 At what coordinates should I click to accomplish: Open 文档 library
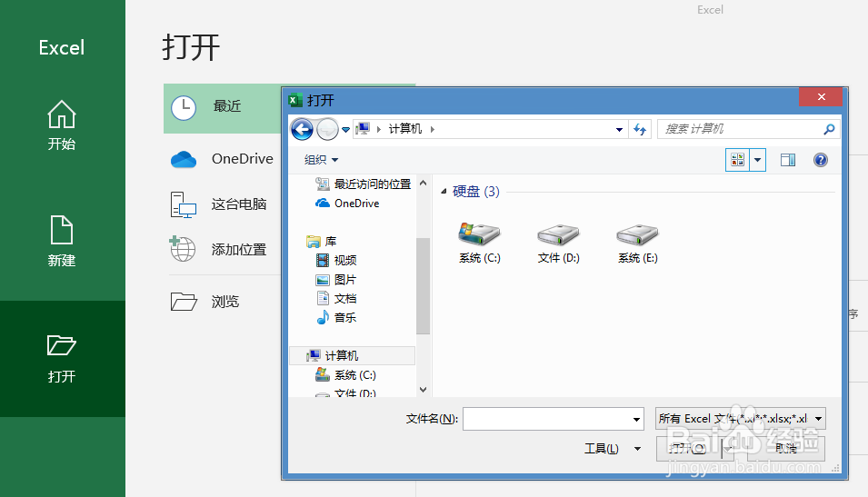tap(336, 298)
